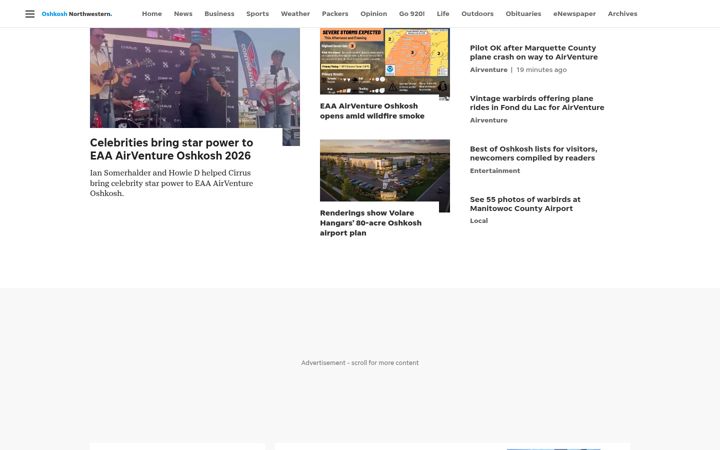
Task: Go to the Home section
Action: coord(152,14)
